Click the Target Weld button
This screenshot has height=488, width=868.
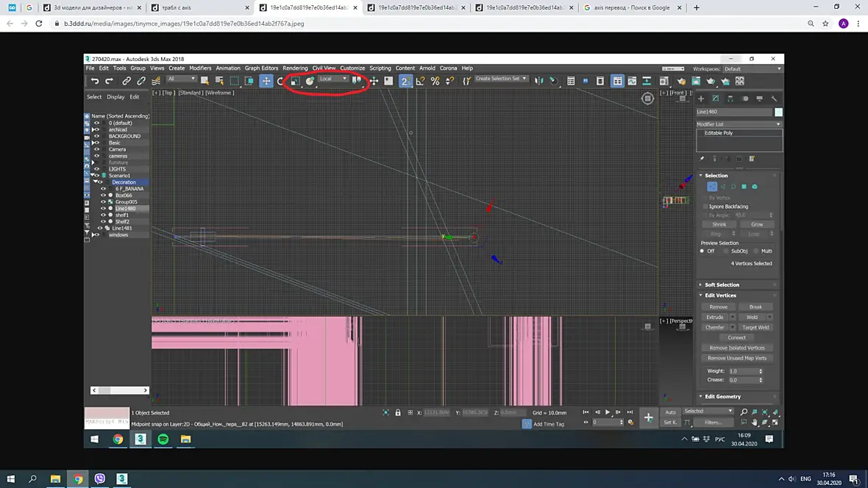tap(755, 328)
